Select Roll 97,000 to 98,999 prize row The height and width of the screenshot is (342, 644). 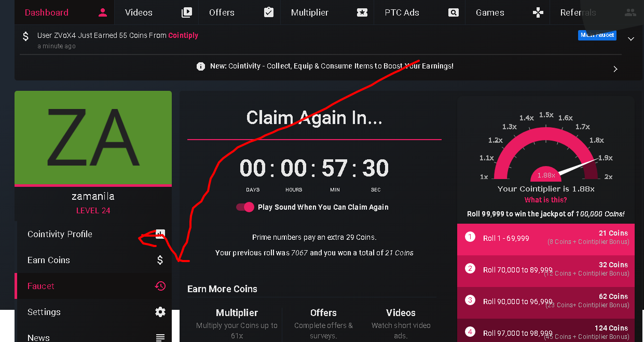pos(546,330)
